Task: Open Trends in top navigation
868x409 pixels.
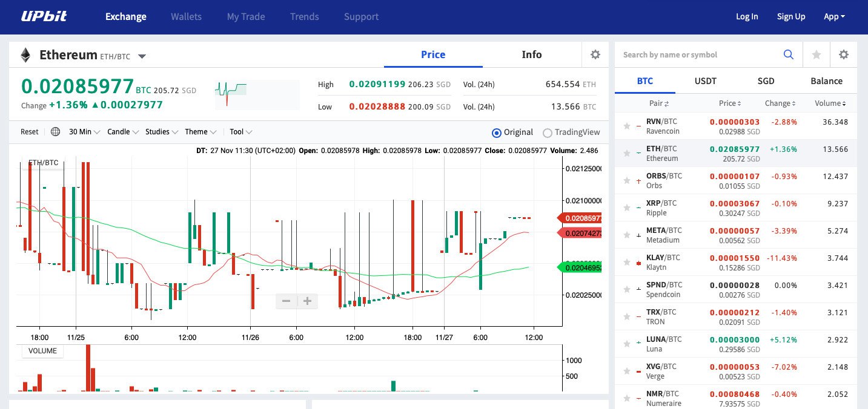Action: [304, 16]
